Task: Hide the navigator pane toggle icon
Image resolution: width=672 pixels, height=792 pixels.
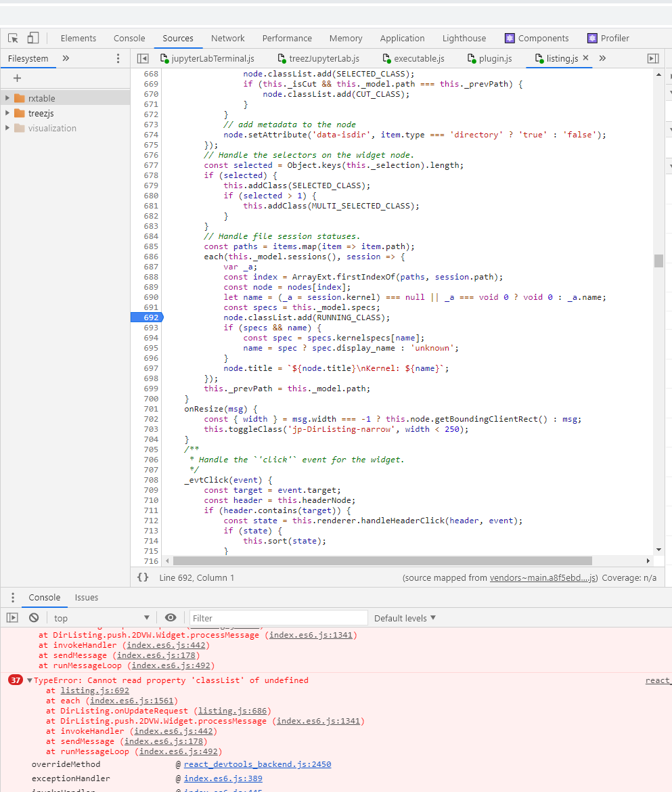Action: click(143, 59)
